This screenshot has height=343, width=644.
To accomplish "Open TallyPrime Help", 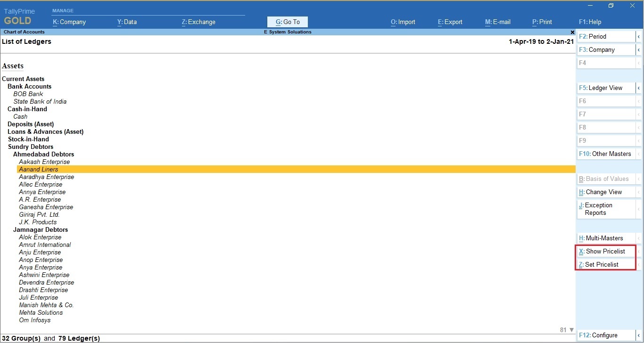I will (589, 22).
